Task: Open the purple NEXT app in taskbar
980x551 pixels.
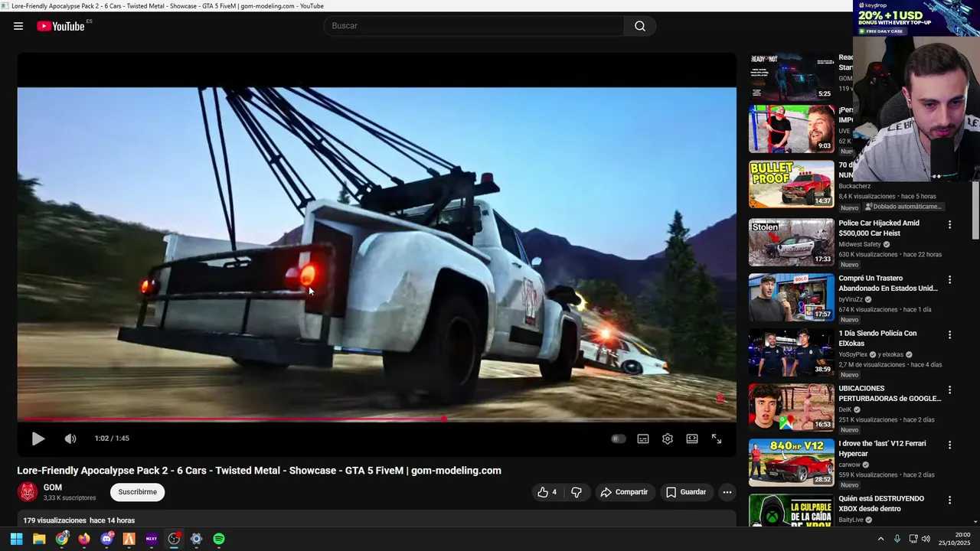Action: (x=152, y=539)
